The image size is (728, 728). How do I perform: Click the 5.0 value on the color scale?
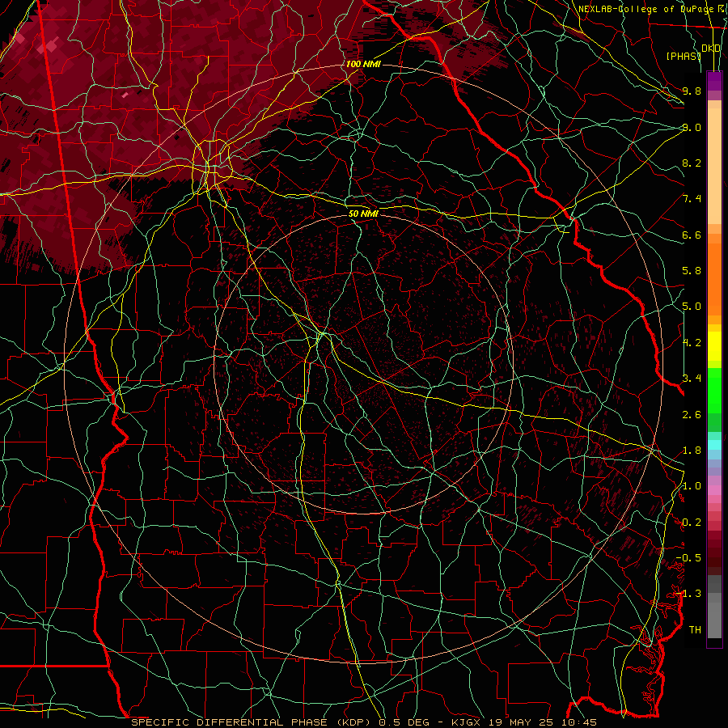click(692, 307)
